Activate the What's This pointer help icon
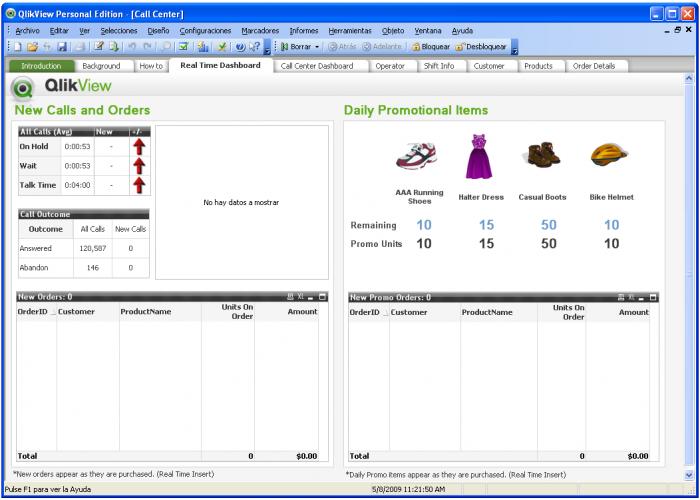 click(254, 47)
